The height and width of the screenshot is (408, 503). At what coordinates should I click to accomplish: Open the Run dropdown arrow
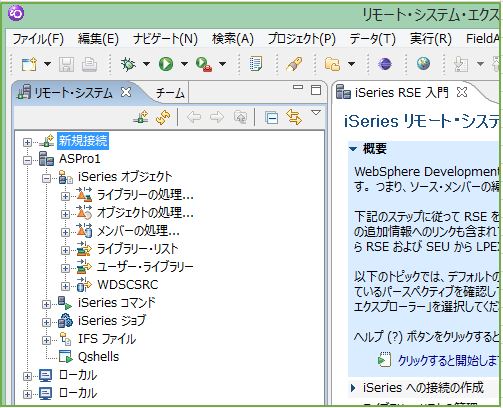pyautogui.click(x=184, y=64)
